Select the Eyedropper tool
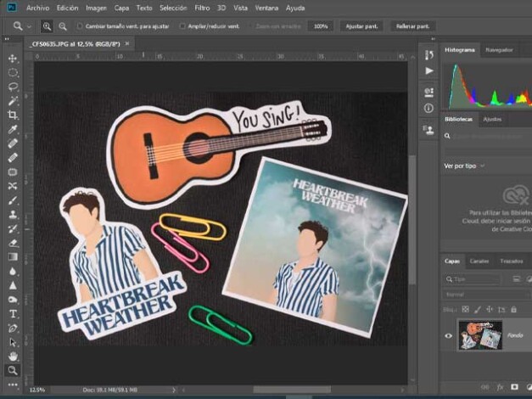Image resolution: width=532 pixels, height=399 pixels. (13, 129)
